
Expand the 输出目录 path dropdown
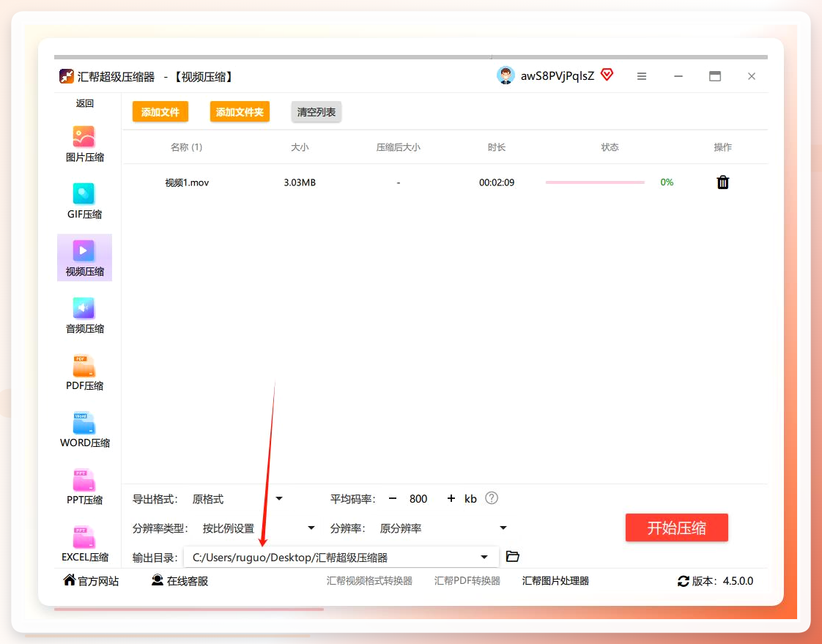tap(484, 557)
